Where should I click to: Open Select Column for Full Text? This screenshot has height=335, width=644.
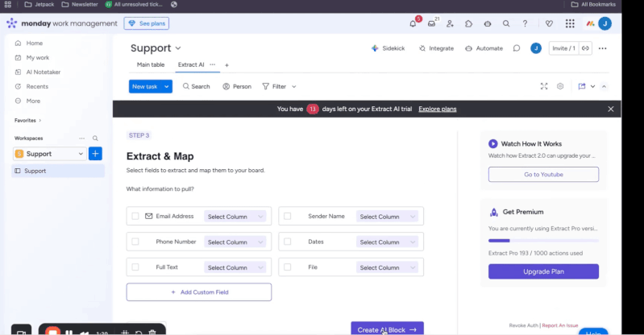point(235,267)
